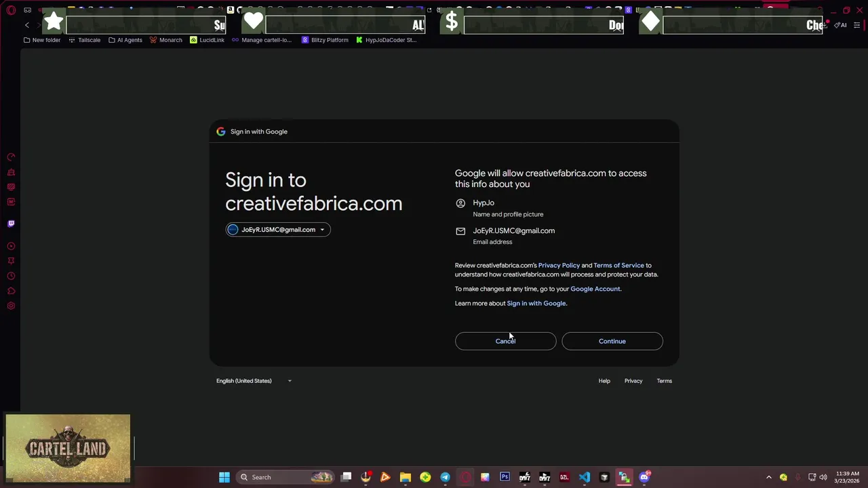Image resolution: width=868 pixels, height=488 pixels.
Task: Open the Manage cartell-lo... bookmark
Action: point(262,40)
